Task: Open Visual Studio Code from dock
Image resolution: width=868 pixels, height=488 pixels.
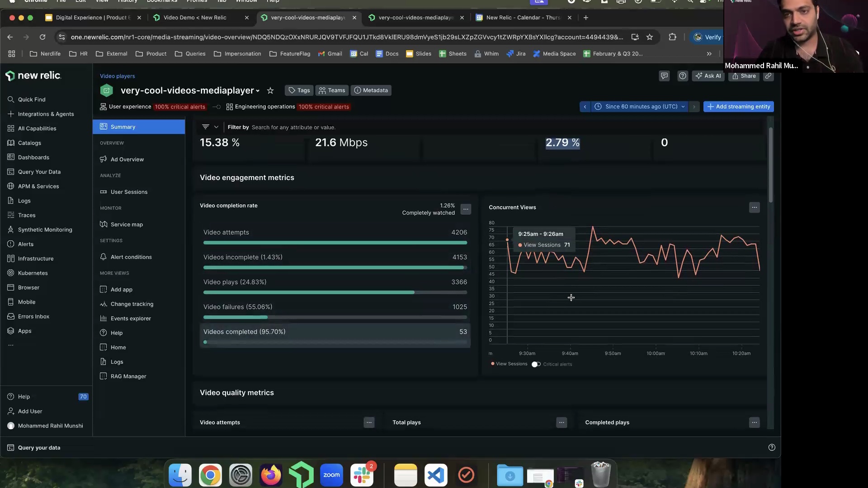Action: [436, 475]
